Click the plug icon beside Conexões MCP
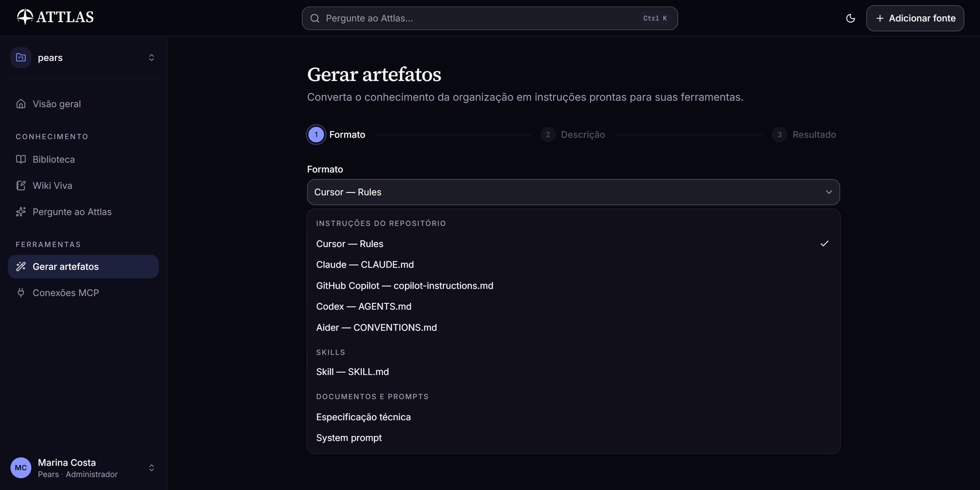 click(21, 293)
